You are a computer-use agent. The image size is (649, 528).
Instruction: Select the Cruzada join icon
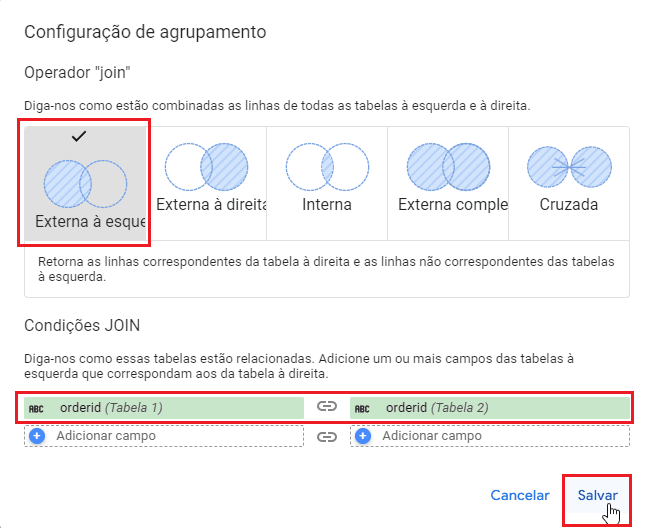click(x=567, y=166)
